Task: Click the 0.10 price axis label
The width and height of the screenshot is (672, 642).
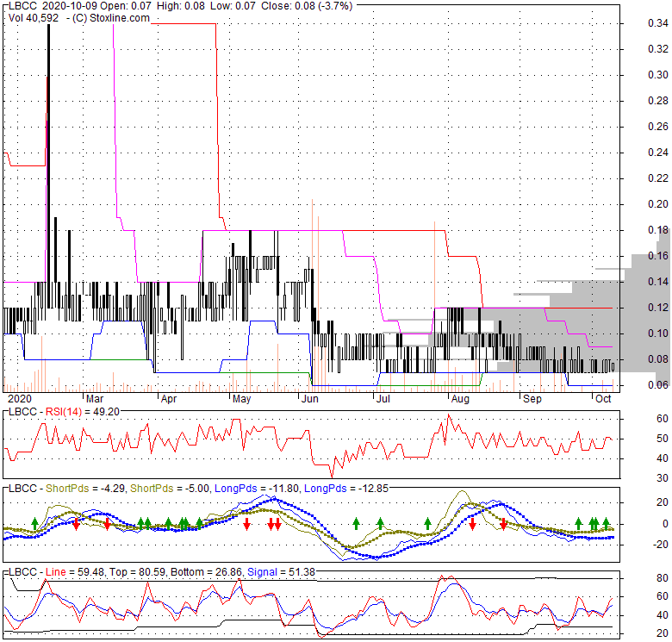Action: click(658, 333)
